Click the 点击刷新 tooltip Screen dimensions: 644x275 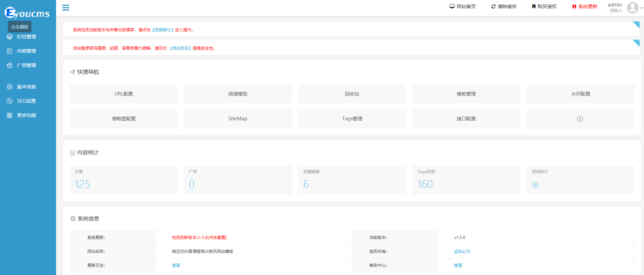pyautogui.click(x=20, y=27)
